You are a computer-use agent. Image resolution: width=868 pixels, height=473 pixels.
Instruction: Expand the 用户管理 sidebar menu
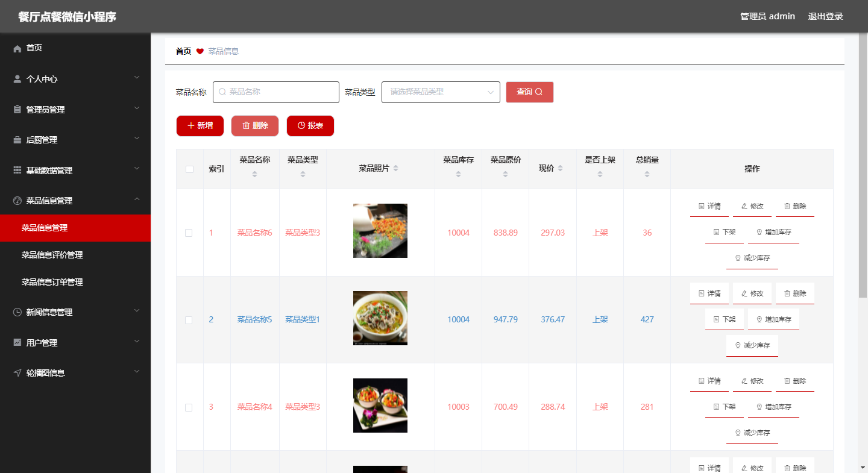pyautogui.click(x=75, y=343)
